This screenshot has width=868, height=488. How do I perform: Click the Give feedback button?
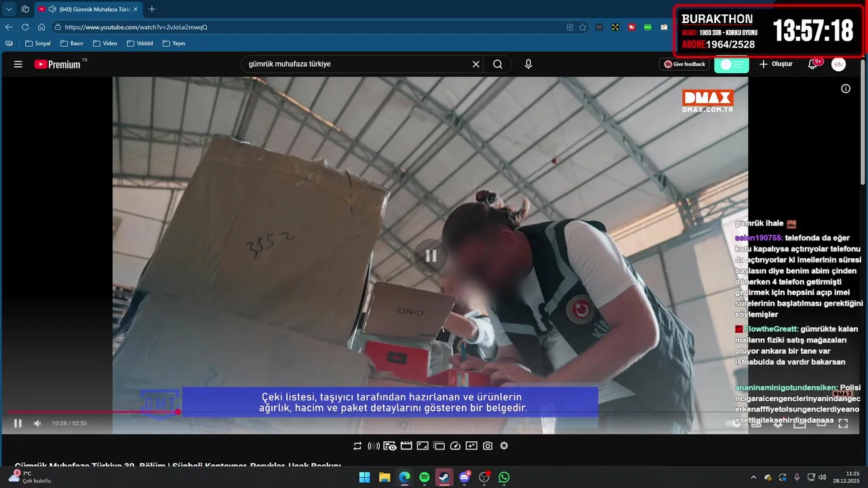[x=684, y=64]
